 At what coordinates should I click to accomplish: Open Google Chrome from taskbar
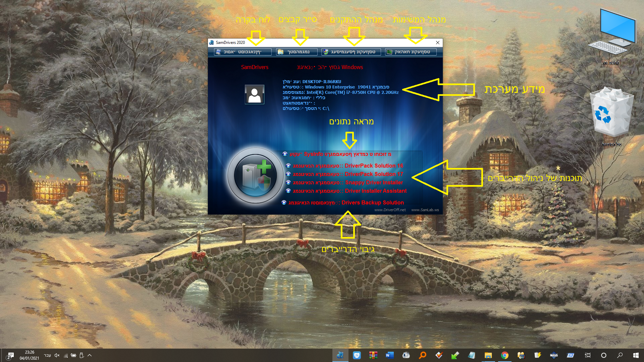(x=505, y=355)
